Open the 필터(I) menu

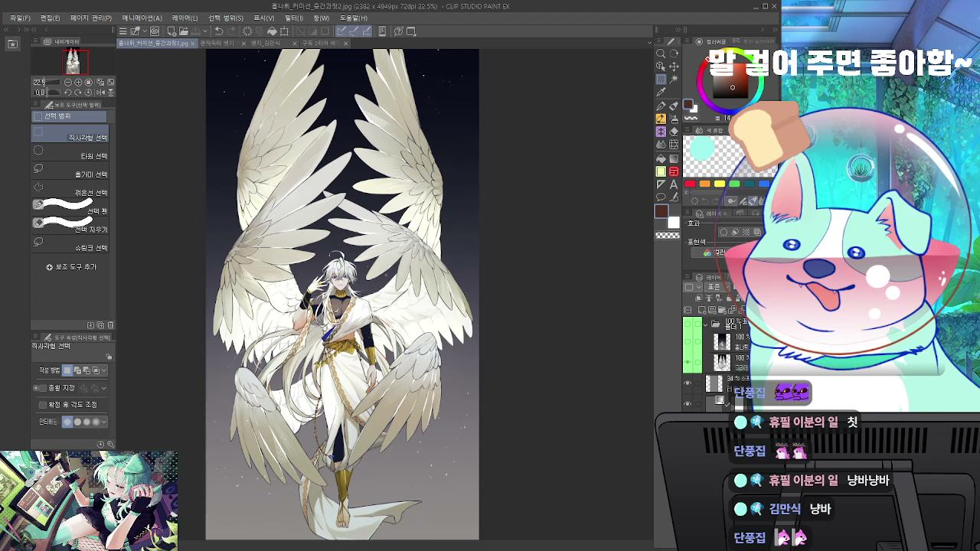(x=294, y=18)
